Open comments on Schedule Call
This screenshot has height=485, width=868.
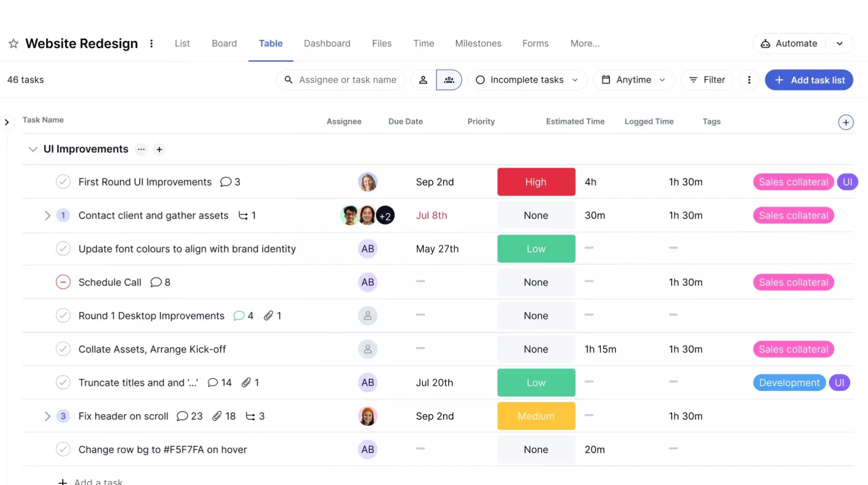[160, 282]
